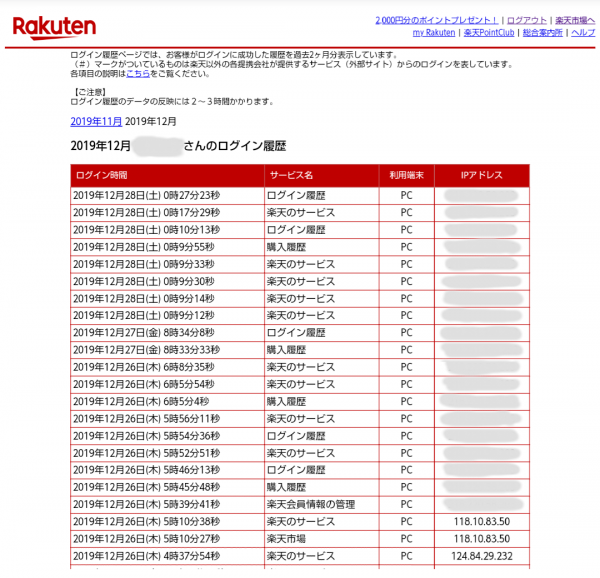
Task: Open the 総合案内所 link
Action: [x=543, y=33]
